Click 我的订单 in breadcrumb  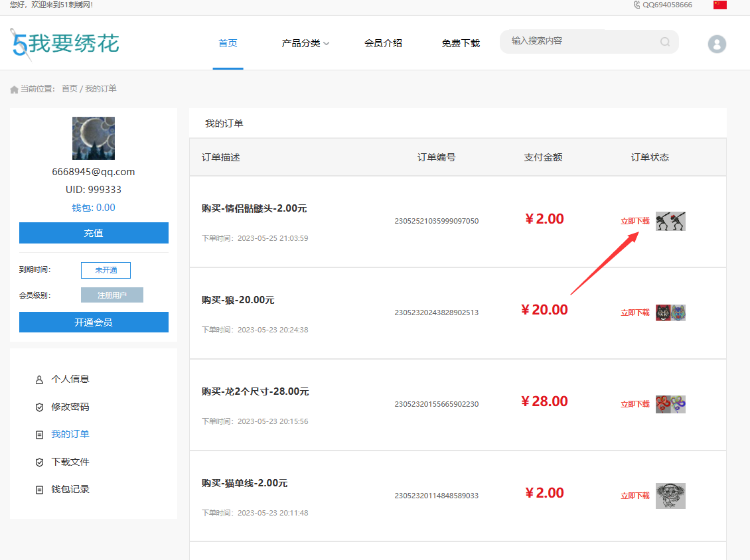point(101,89)
